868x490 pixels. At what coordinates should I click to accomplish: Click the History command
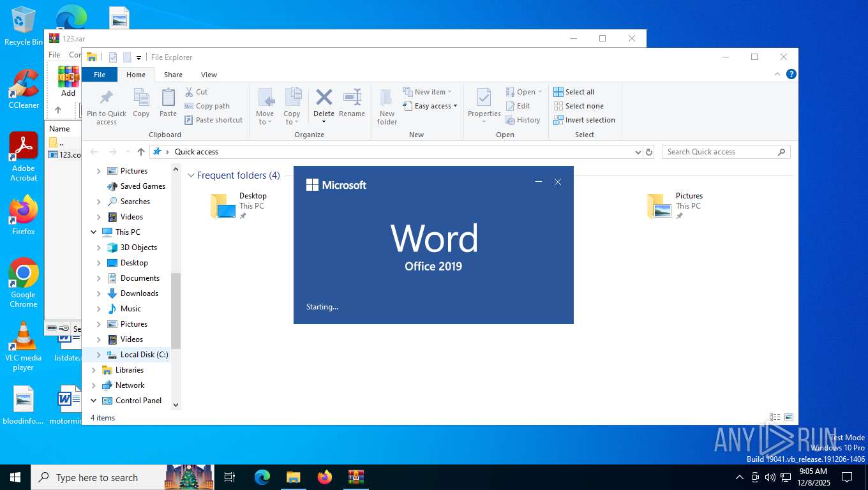coord(523,120)
